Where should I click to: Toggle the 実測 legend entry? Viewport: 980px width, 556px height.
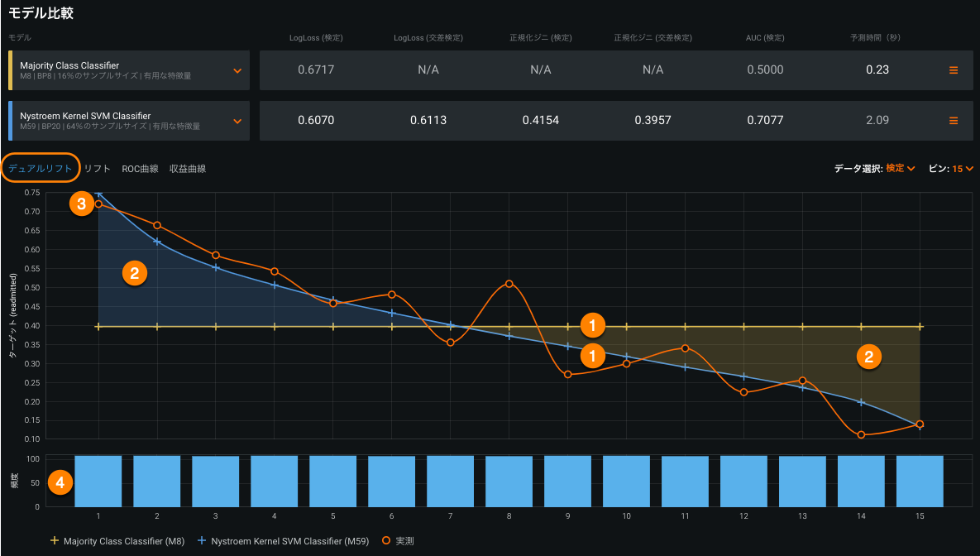tap(399, 540)
